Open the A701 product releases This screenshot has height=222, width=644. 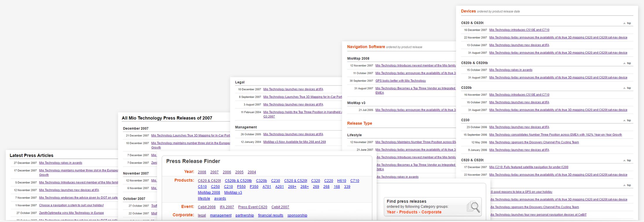(x=267, y=187)
